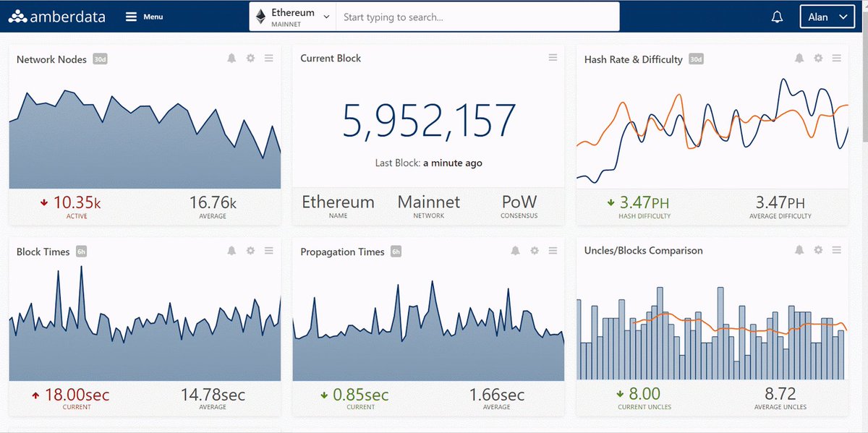Open Network Nodes settings gear
This screenshot has width=868, height=433.
coord(250,59)
